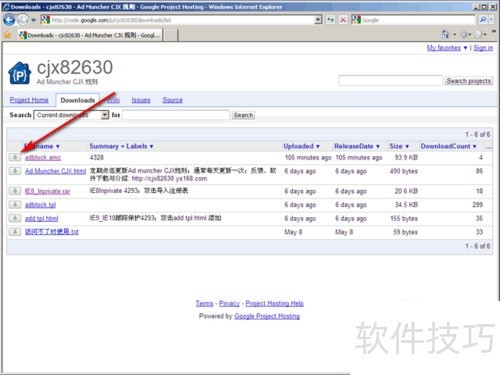Click the Search projects button
The height and width of the screenshot is (375, 500).
468,81
